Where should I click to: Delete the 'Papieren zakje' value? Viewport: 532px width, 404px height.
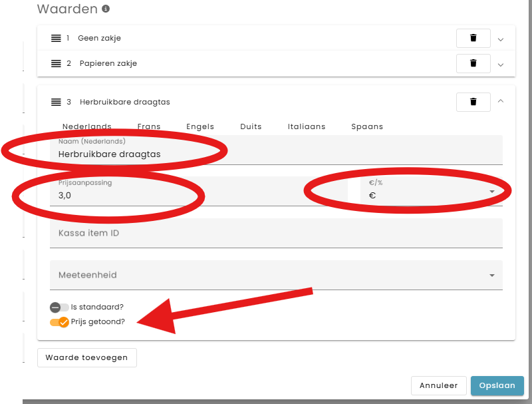pos(473,63)
